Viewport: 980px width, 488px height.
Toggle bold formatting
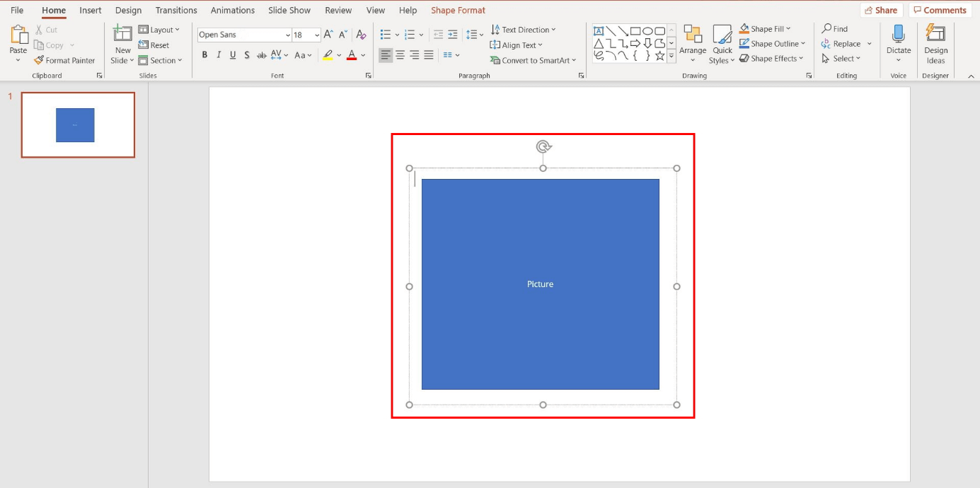[x=204, y=54]
